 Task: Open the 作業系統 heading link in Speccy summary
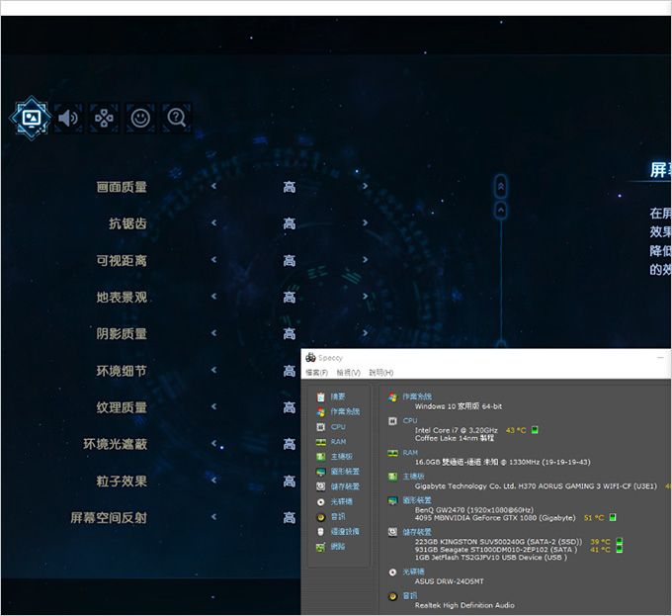pos(417,396)
